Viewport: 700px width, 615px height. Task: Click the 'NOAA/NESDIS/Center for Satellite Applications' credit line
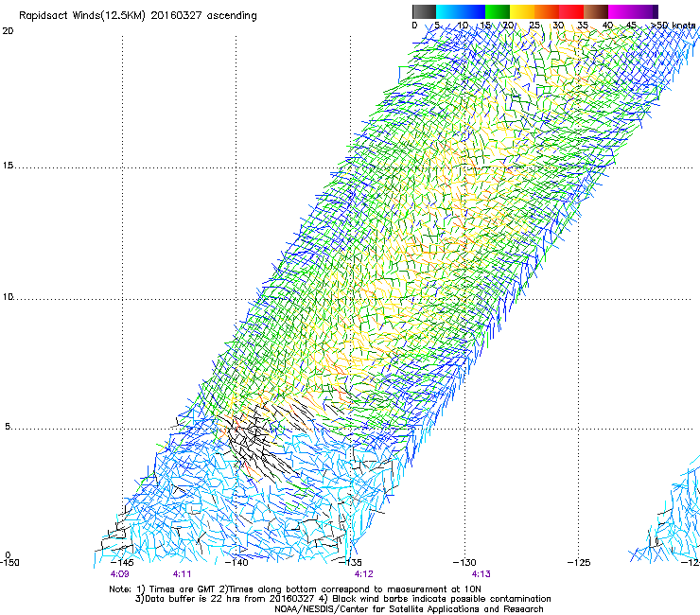tap(409, 609)
